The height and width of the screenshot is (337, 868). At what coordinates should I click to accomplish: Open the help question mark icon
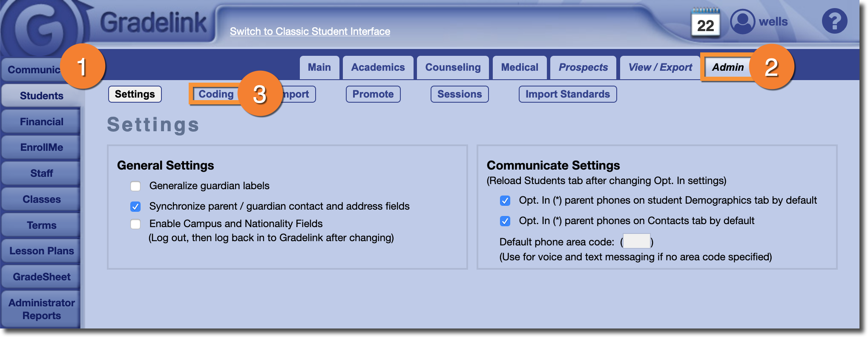(x=834, y=21)
